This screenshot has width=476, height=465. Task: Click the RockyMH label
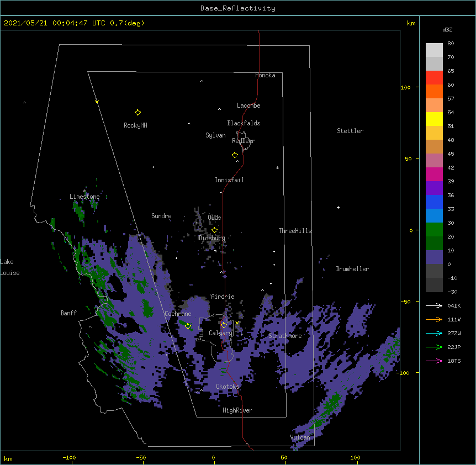click(x=135, y=125)
